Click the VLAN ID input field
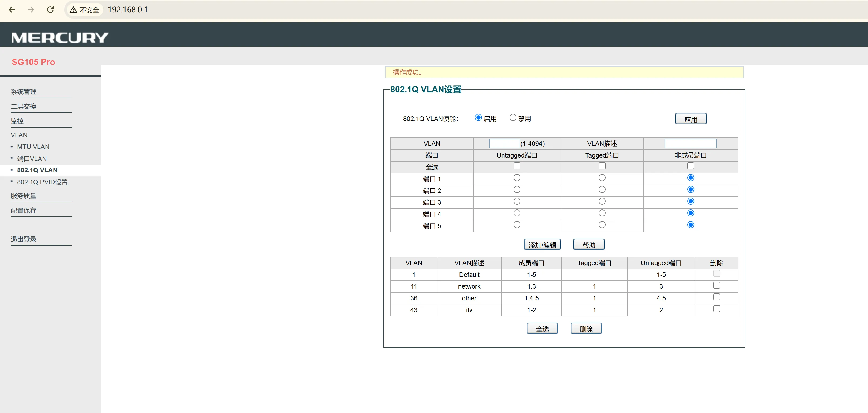 [504, 143]
